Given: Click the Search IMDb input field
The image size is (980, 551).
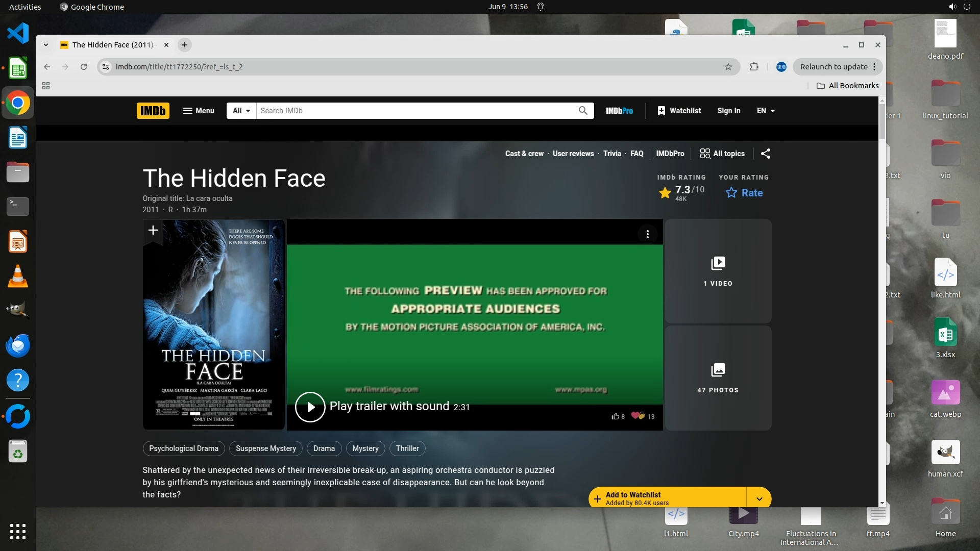Looking at the screenshot, I should pyautogui.click(x=416, y=111).
